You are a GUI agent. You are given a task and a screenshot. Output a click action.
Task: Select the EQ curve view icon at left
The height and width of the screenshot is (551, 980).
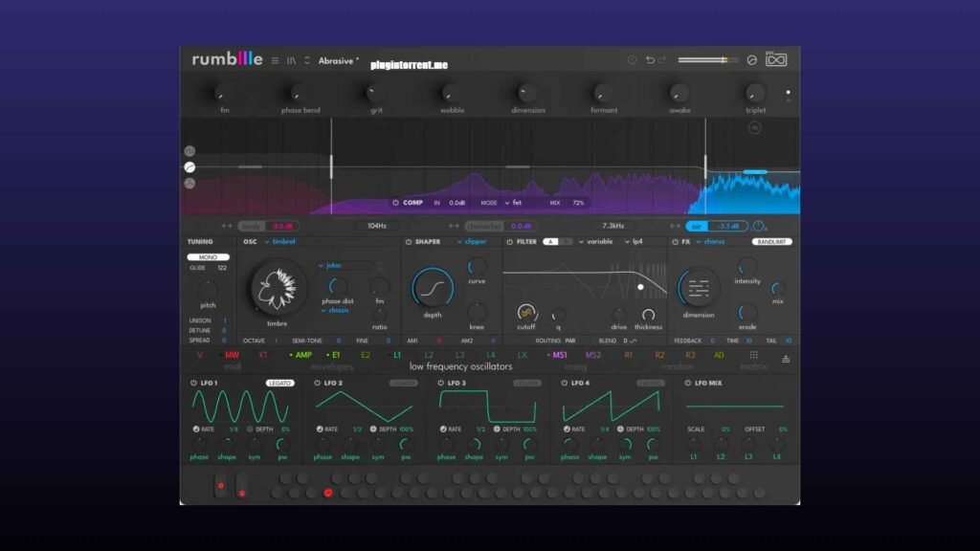pyautogui.click(x=189, y=166)
